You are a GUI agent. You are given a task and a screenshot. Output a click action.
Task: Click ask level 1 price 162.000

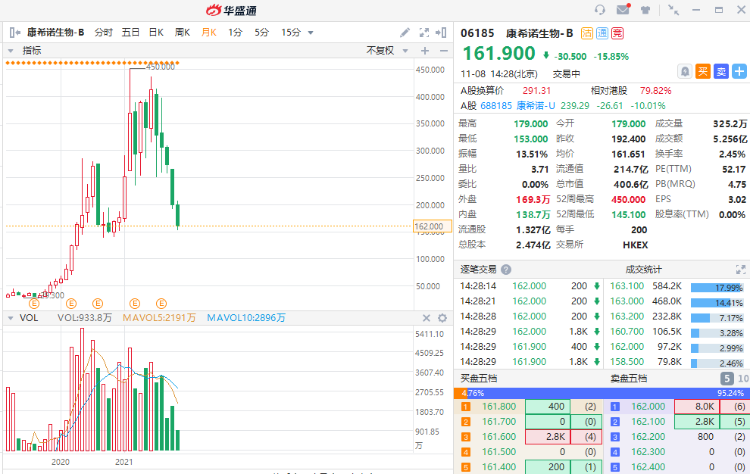pyautogui.click(x=648, y=407)
